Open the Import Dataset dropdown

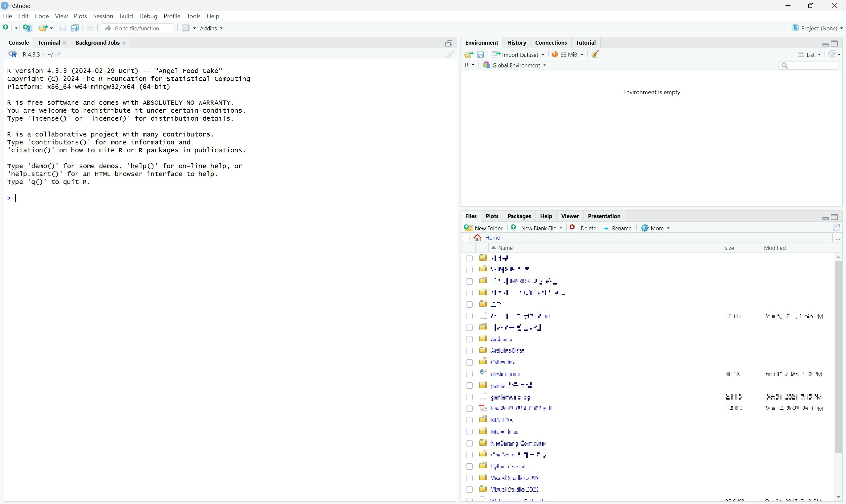(x=518, y=55)
